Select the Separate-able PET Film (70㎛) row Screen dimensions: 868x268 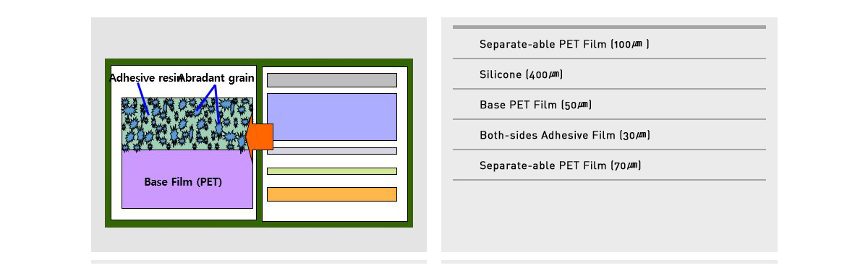(x=609, y=165)
